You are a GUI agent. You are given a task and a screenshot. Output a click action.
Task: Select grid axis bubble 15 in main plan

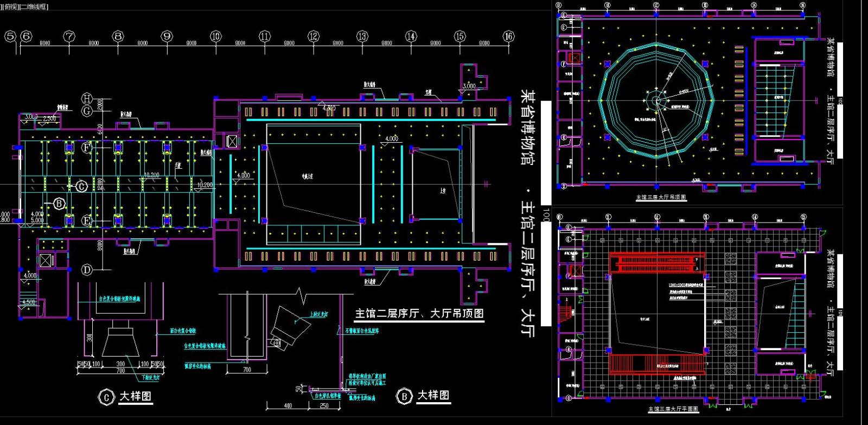pyautogui.click(x=460, y=36)
